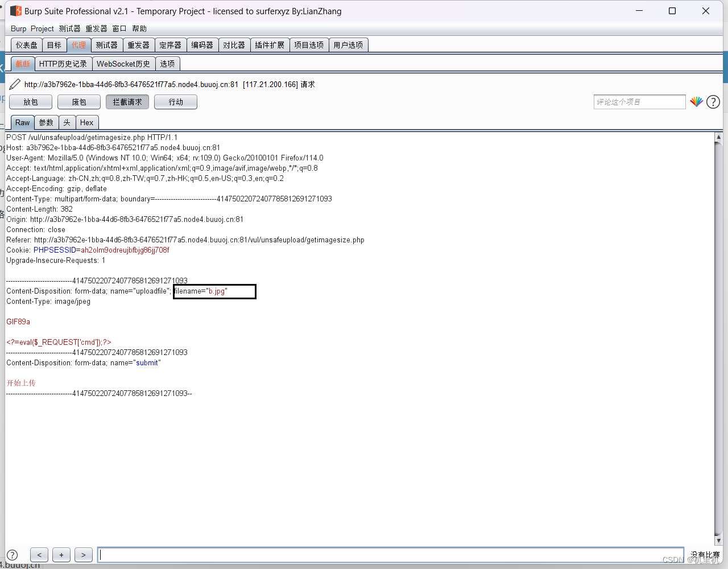
Task: Open the 窗口 menu
Action: pos(119,28)
